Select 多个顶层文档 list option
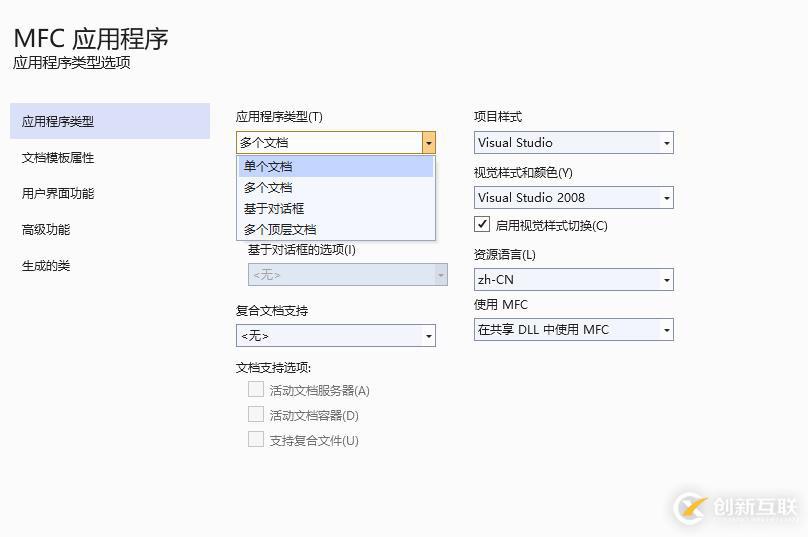The width and height of the screenshot is (808, 537). coord(280,229)
